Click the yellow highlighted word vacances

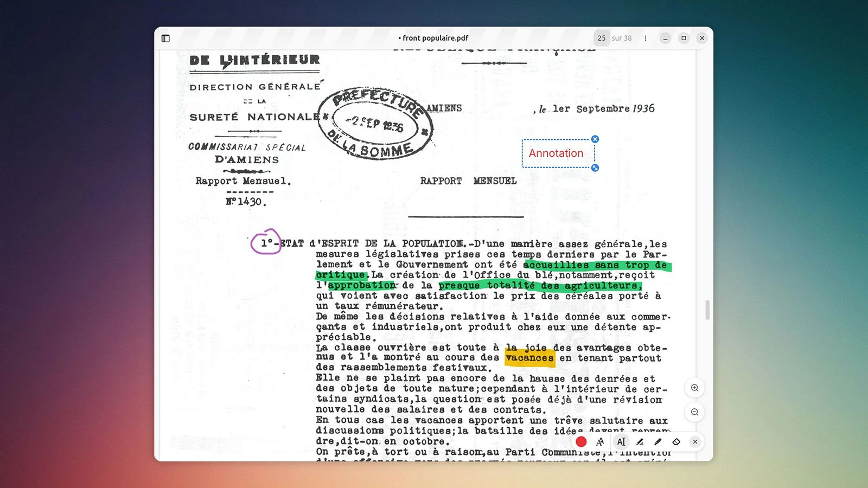(x=529, y=358)
